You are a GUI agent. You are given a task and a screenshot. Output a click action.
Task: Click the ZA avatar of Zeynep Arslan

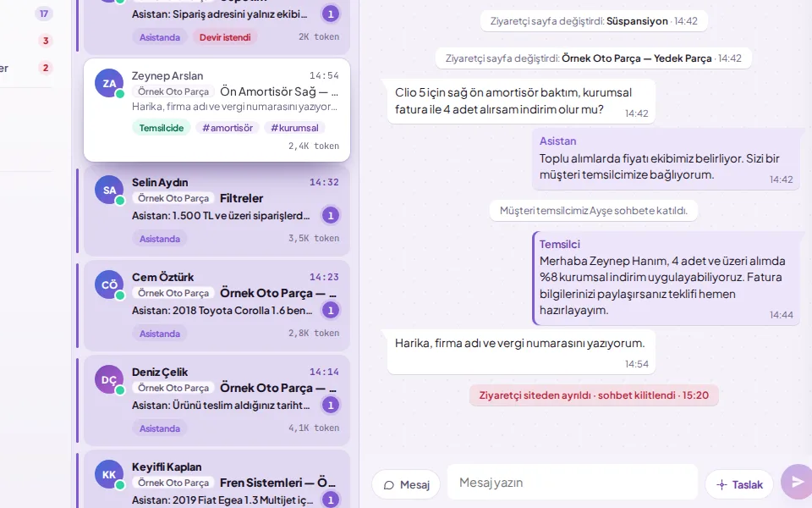click(109, 83)
